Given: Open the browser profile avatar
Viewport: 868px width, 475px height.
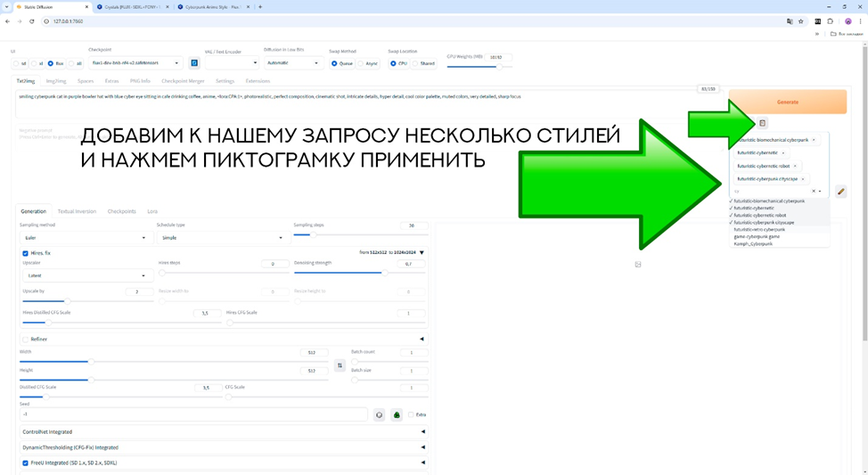Looking at the screenshot, I should pyautogui.click(x=848, y=21).
